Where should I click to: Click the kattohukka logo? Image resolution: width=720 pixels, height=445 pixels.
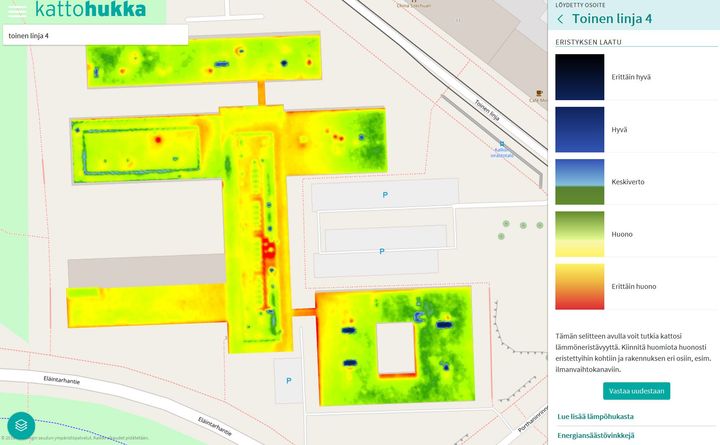[x=90, y=10]
